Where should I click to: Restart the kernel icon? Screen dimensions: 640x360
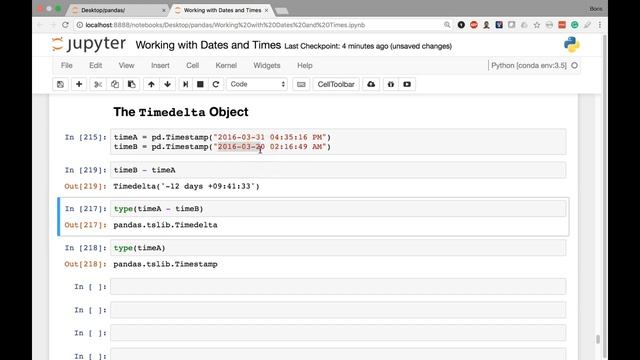pyautogui.click(x=216, y=84)
